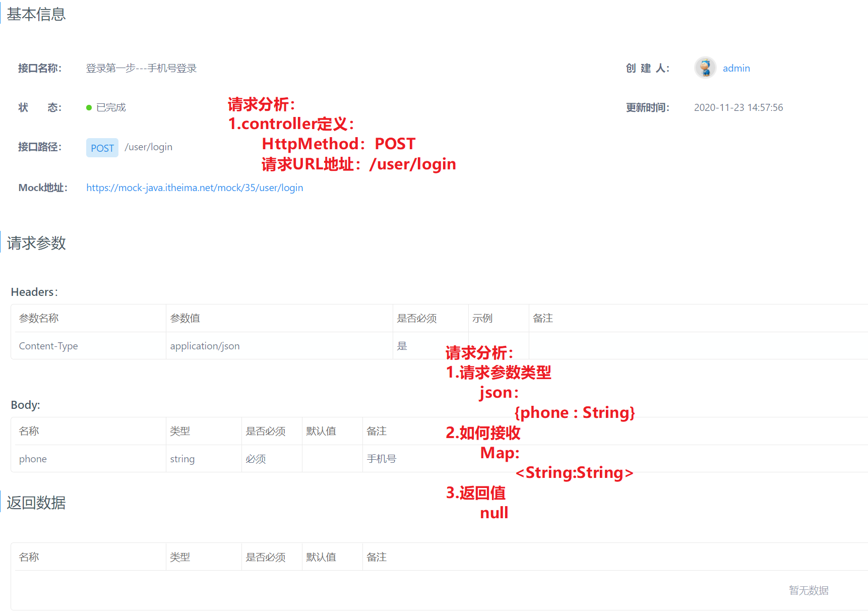This screenshot has height=613, width=868.
Task: Click 备注 header in Headers table
Action: [543, 318]
